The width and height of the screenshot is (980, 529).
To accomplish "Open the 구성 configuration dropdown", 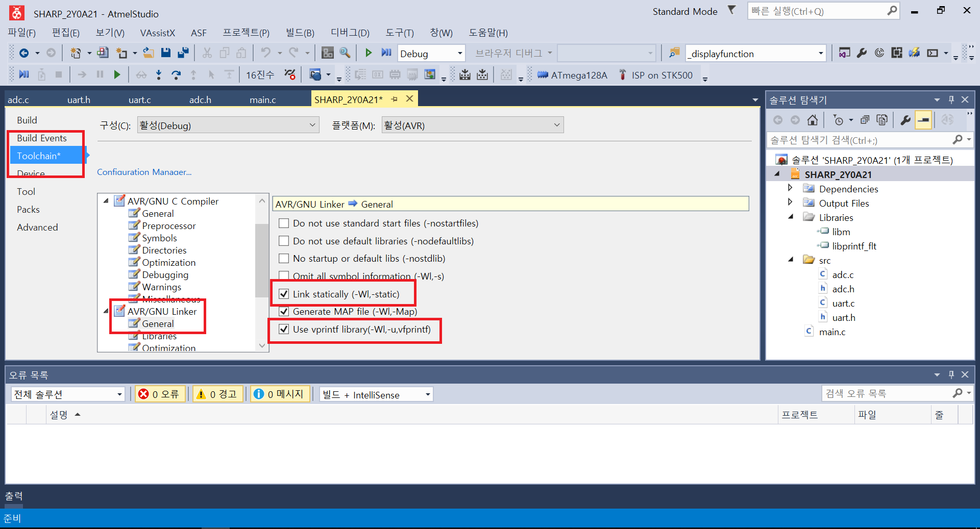I will (x=228, y=125).
